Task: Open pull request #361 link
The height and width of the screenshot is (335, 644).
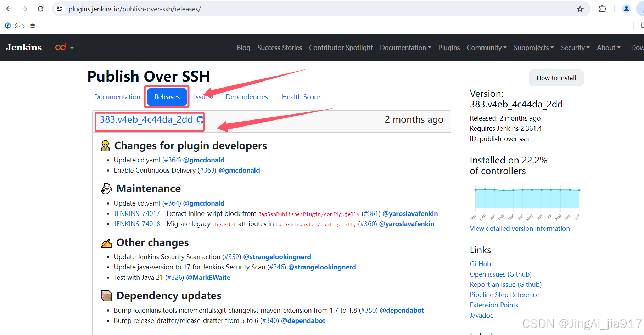Action: point(371,213)
